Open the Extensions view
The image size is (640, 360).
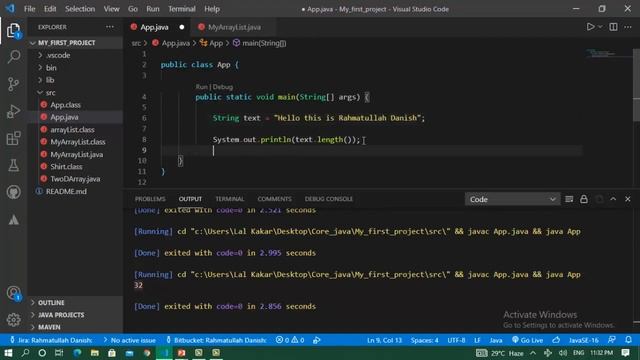point(13,138)
